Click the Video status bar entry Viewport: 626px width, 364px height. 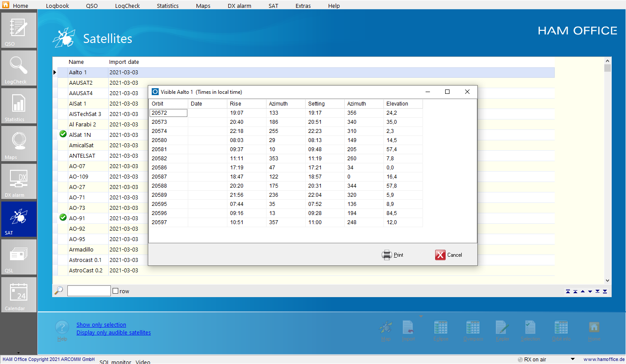[143, 361]
